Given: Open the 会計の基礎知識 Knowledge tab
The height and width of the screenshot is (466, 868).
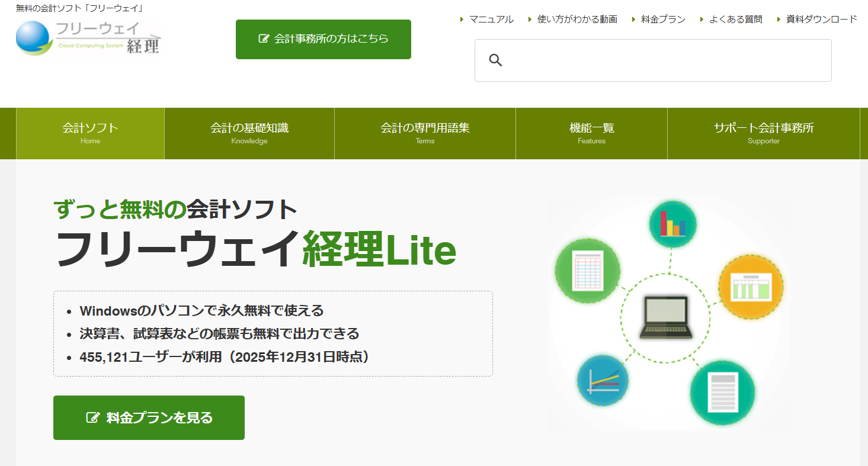Looking at the screenshot, I should [249, 133].
